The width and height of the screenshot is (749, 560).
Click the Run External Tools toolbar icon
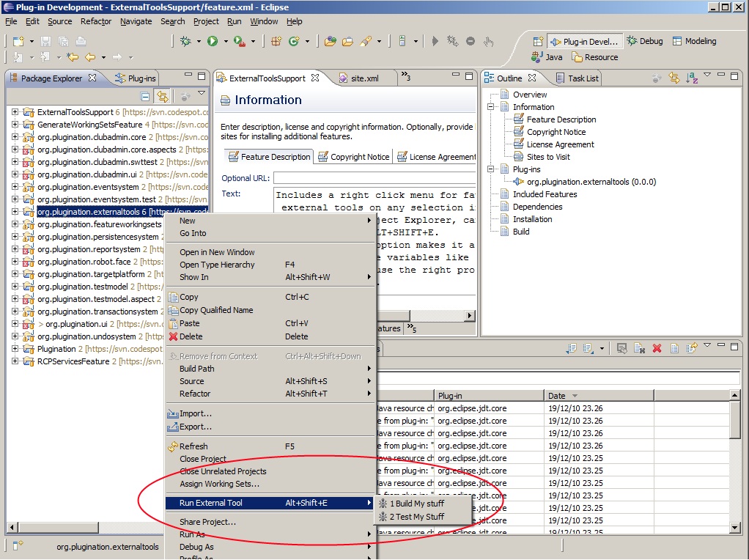[x=240, y=42]
